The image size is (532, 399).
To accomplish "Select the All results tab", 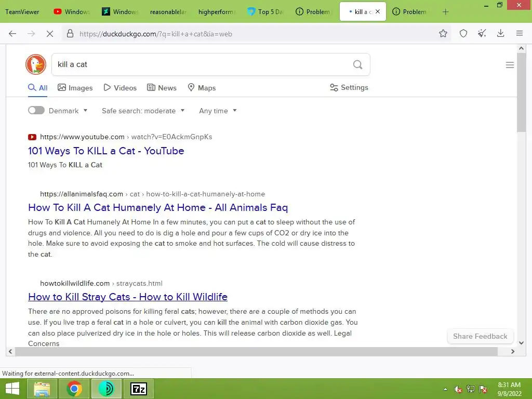I will click(37, 88).
